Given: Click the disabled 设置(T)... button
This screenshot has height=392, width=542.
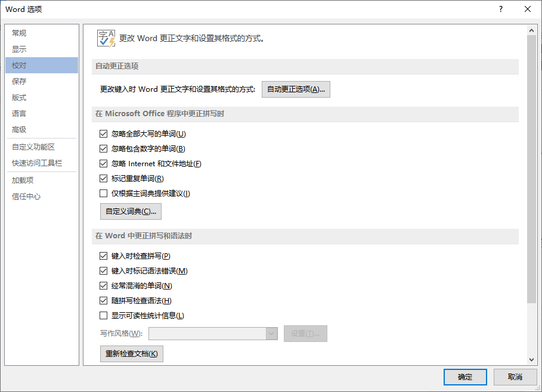Looking at the screenshot, I should pyautogui.click(x=305, y=334).
